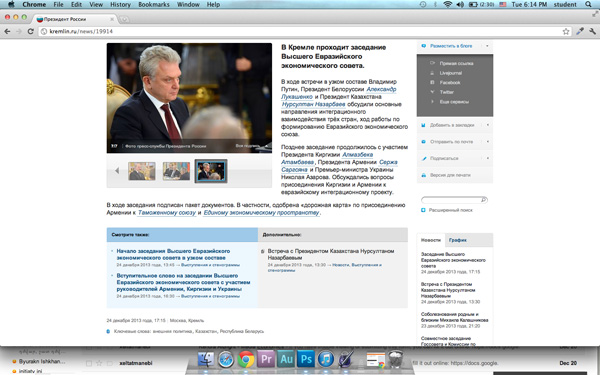
Task: Open the Apple menu
Action: [x=11, y=5]
